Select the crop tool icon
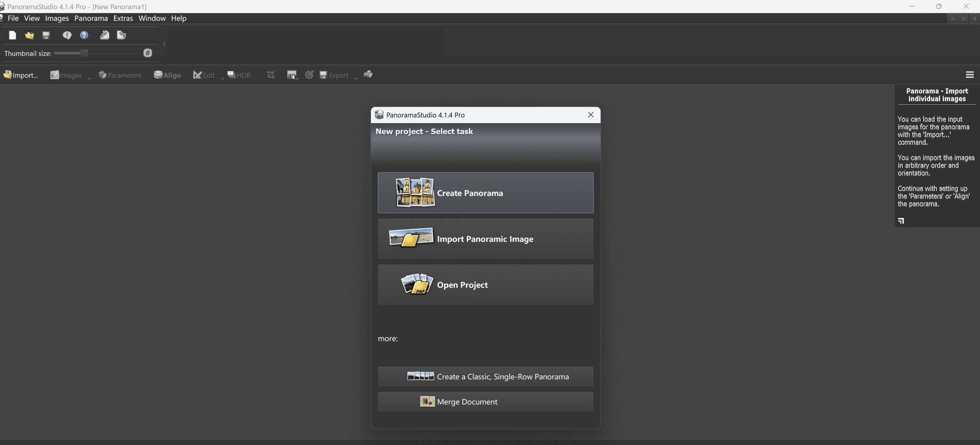Viewport: 980px width, 445px height. click(271, 75)
